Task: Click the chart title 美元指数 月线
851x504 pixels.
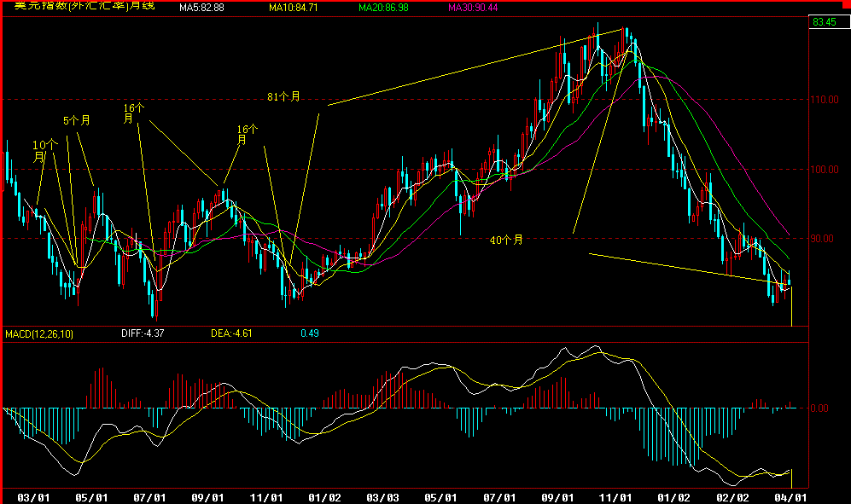Action: [x=85, y=6]
